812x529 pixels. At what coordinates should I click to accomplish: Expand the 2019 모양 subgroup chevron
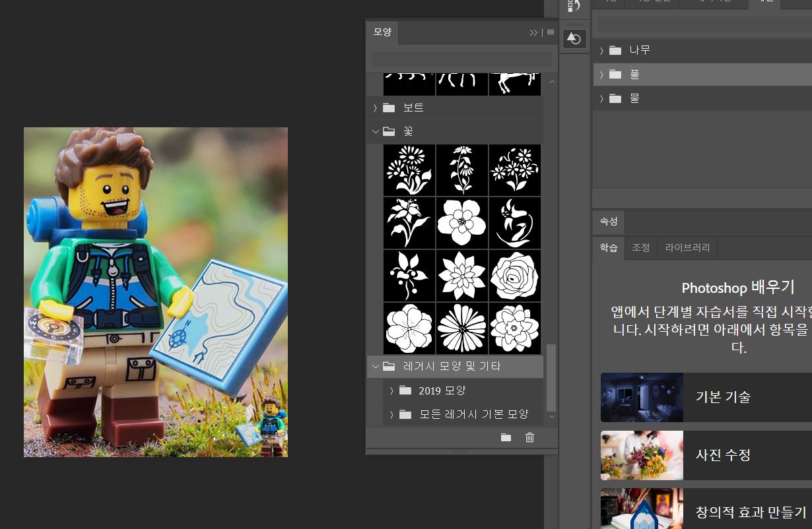click(x=391, y=390)
